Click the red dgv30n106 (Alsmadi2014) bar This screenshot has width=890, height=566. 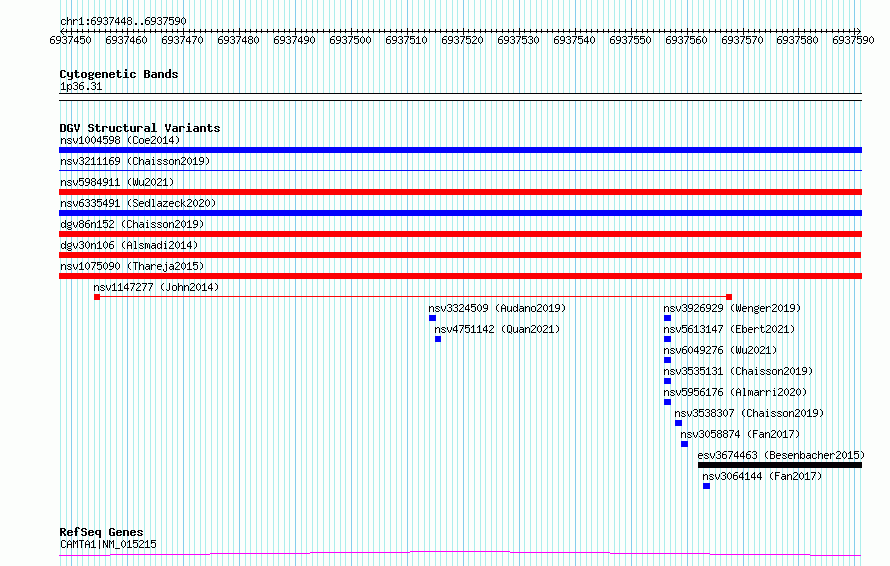point(460,255)
